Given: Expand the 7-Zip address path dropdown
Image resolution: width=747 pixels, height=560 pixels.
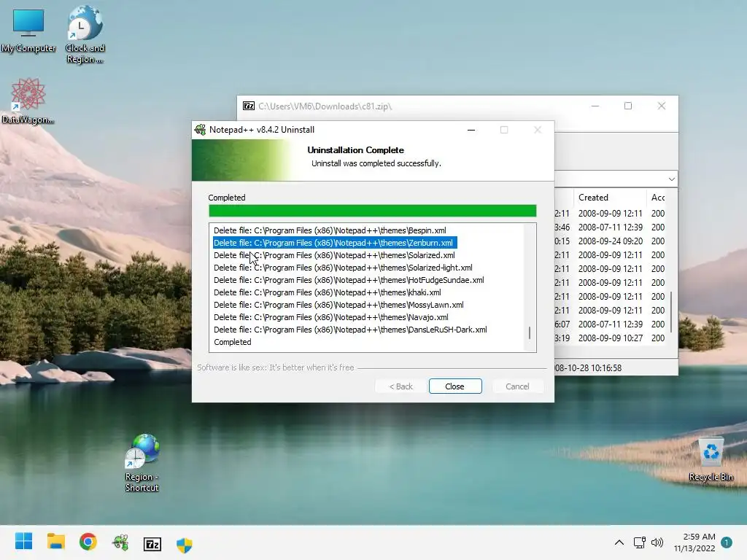Looking at the screenshot, I should pos(671,179).
